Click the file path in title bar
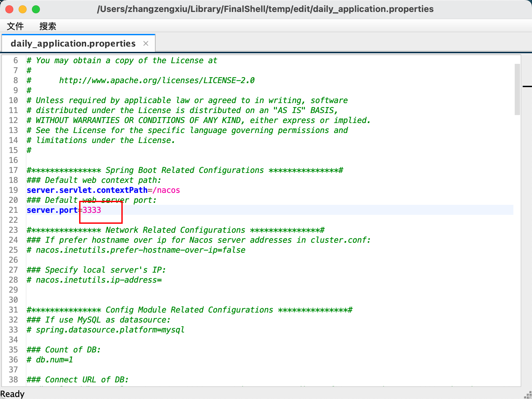This screenshot has height=399, width=532. pyautogui.click(x=265, y=9)
